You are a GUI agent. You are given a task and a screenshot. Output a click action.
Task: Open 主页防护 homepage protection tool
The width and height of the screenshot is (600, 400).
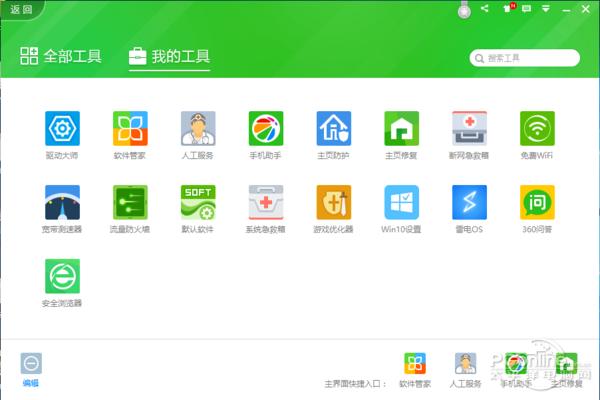[334, 128]
